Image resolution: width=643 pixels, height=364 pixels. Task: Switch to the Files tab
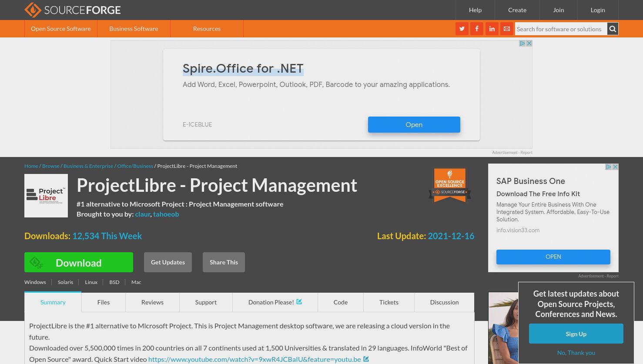point(104,302)
